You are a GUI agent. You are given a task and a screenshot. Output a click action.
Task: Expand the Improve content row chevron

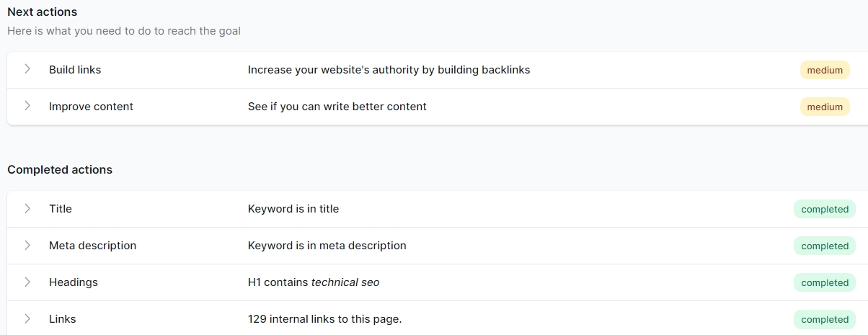[27, 106]
